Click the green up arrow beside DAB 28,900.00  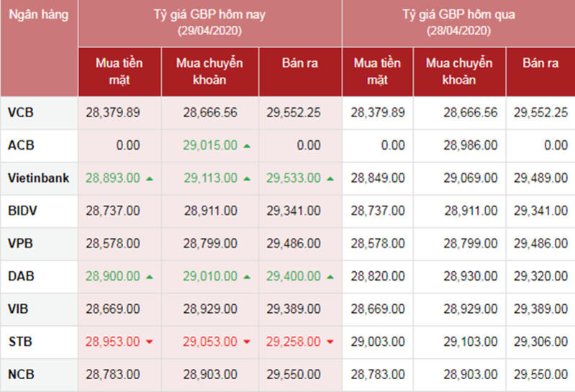(149, 277)
